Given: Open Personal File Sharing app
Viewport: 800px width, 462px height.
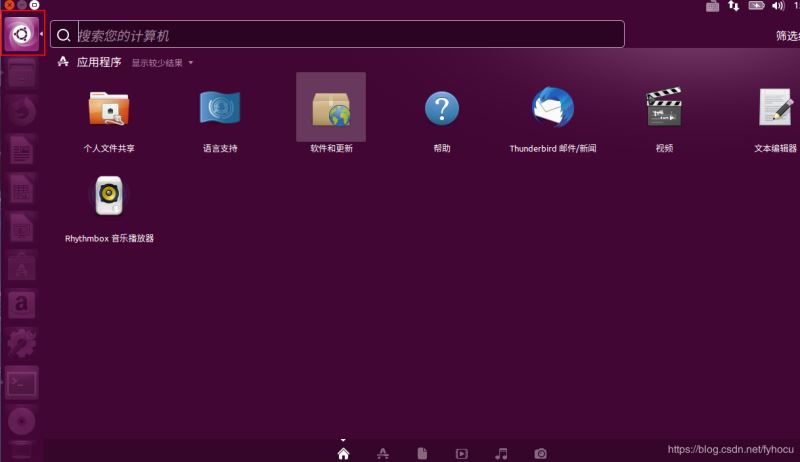Looking at the screenshot, I should point(109,108).
